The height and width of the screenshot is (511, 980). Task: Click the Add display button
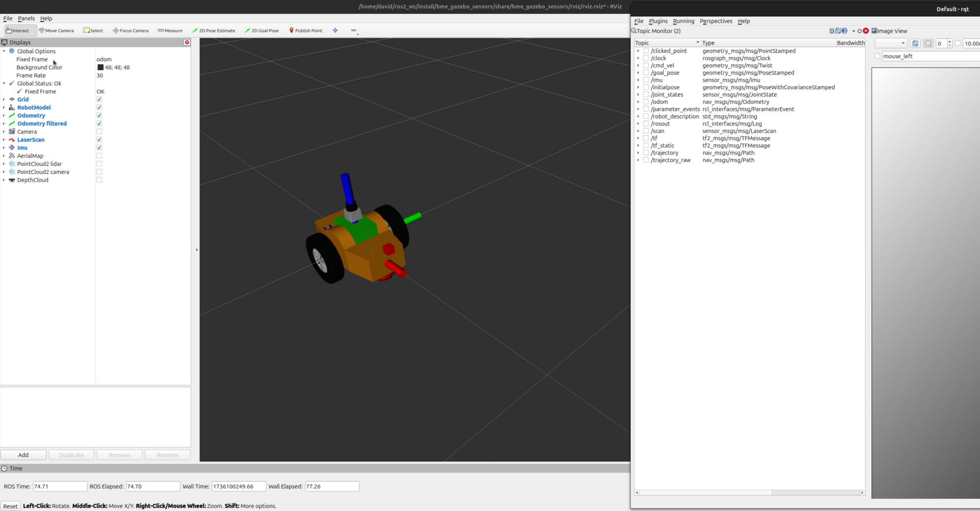pyautogui.click(x=23, y=455)
